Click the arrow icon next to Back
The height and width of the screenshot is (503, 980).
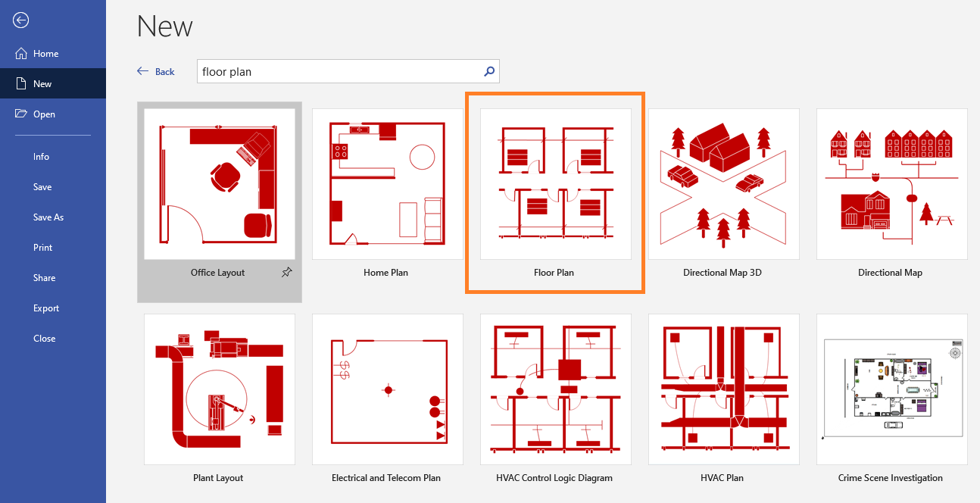coord(142,70)
